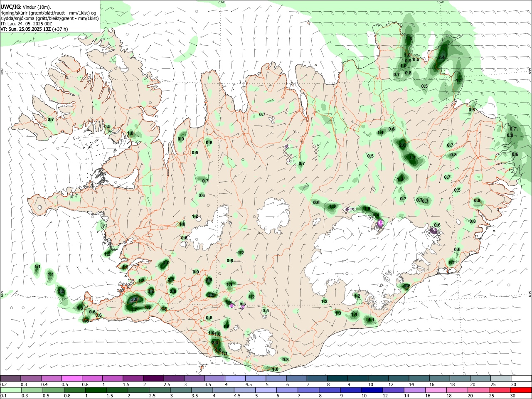Pick rain legend swatch between 0.5 and 0.8
The width and height of the screenshot is (532, 399).
tap(53, 390)
